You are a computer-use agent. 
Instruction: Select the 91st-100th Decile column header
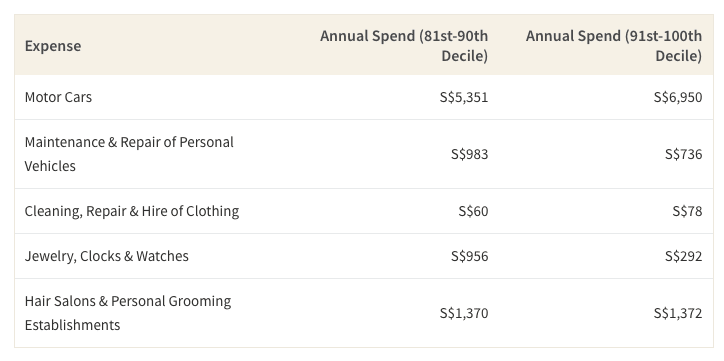614,46
